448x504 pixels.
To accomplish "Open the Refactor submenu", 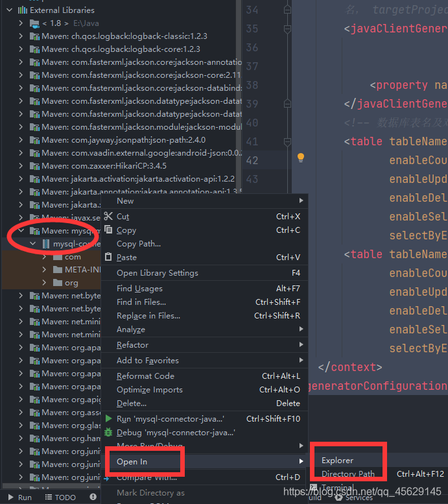I will [x=204, y=345].
